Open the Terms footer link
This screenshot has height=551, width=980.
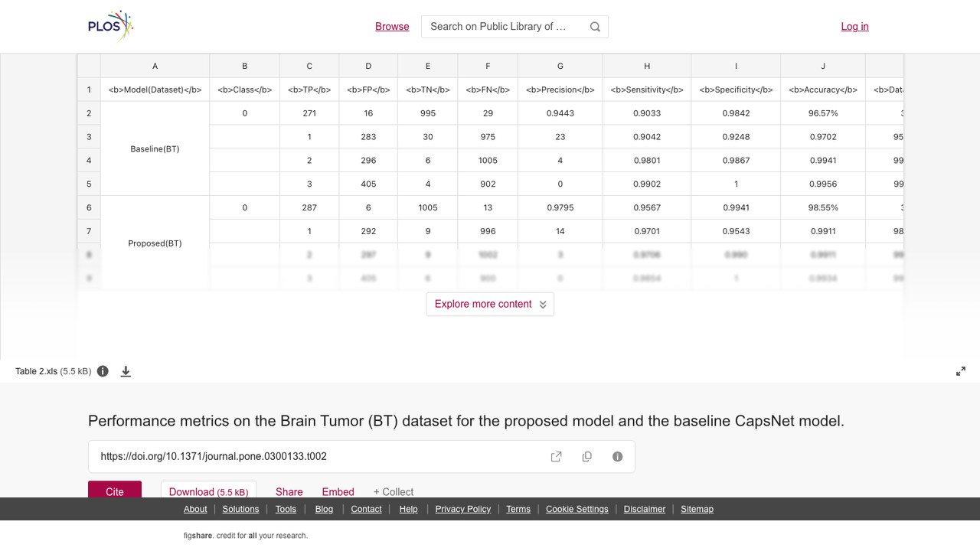coord(518,509)
